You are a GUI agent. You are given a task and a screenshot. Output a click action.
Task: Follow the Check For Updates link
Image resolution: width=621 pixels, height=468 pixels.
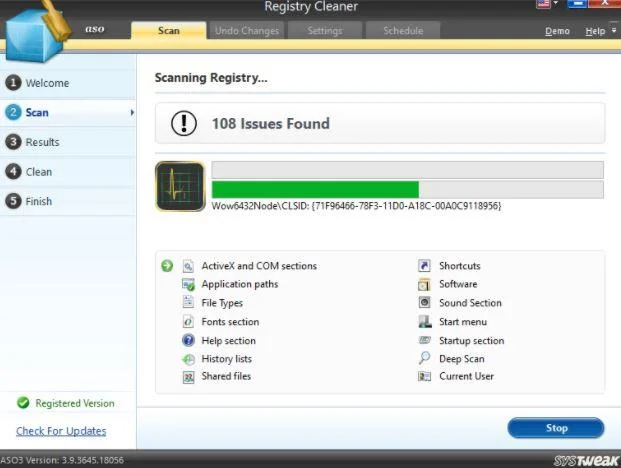[x=61, y=431]
